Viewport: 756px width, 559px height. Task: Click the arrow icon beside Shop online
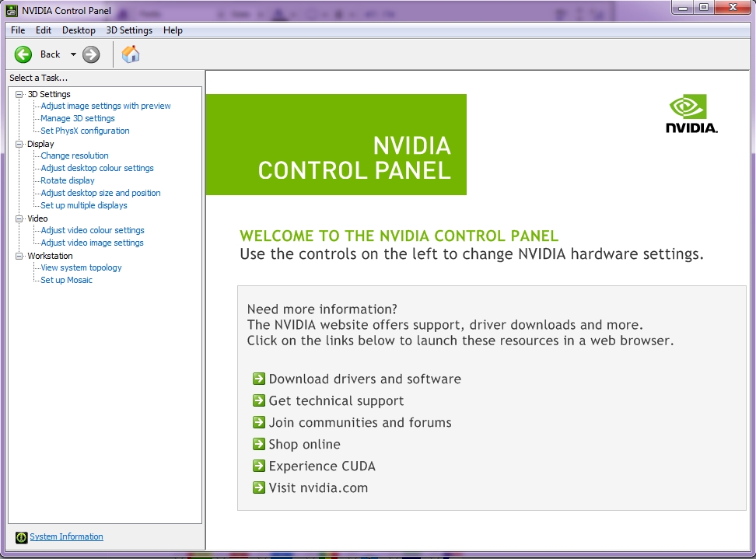[259, 444]
